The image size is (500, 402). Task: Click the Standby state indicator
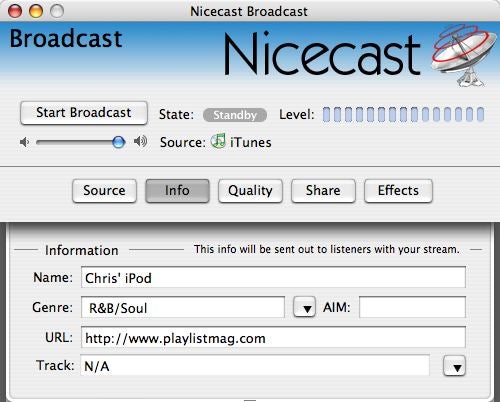pyautogui.click(x=235, y=115)
